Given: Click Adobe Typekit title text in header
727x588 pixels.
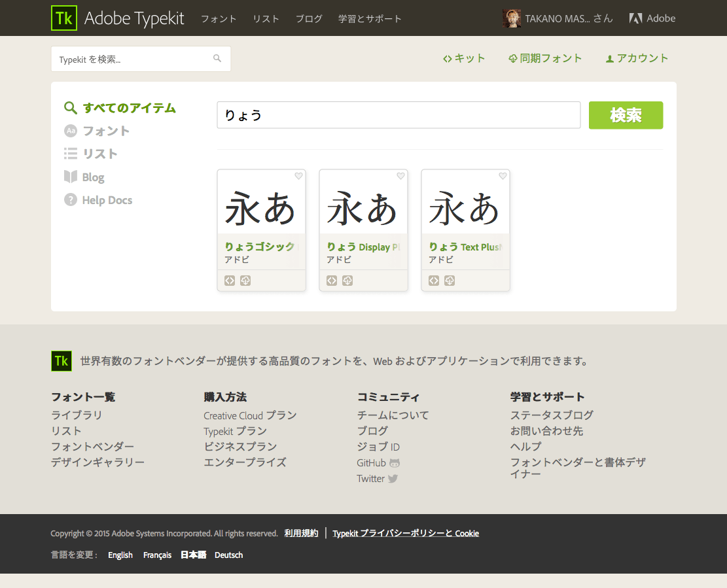Looking at the screenshot, I should pos(134,18).
